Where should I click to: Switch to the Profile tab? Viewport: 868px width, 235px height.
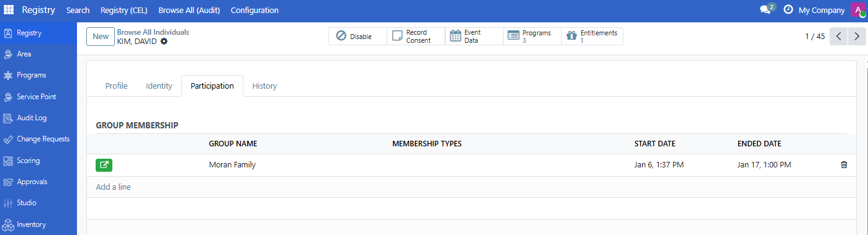tap(116, 86)
